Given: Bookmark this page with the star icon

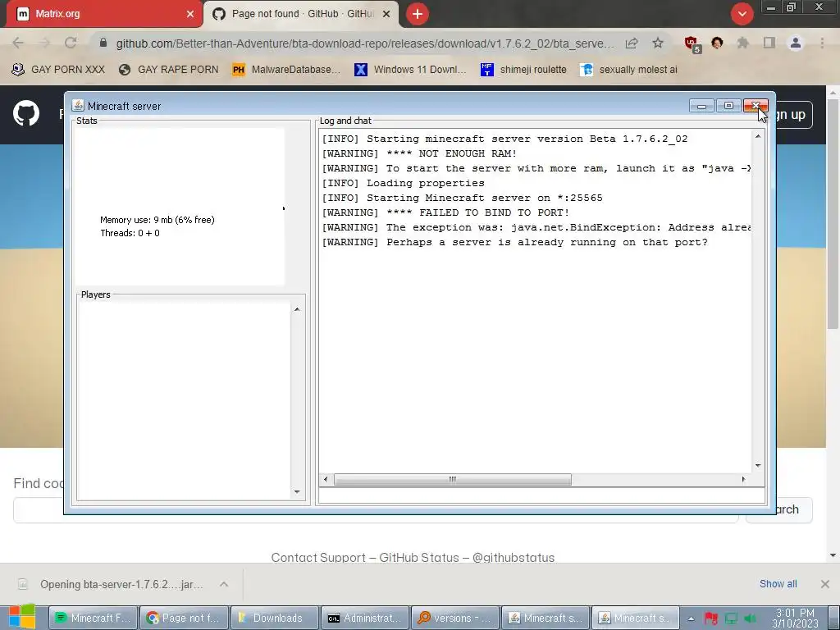Looking at the screenshot, I should pyautogui.click(x=658, y=43).
